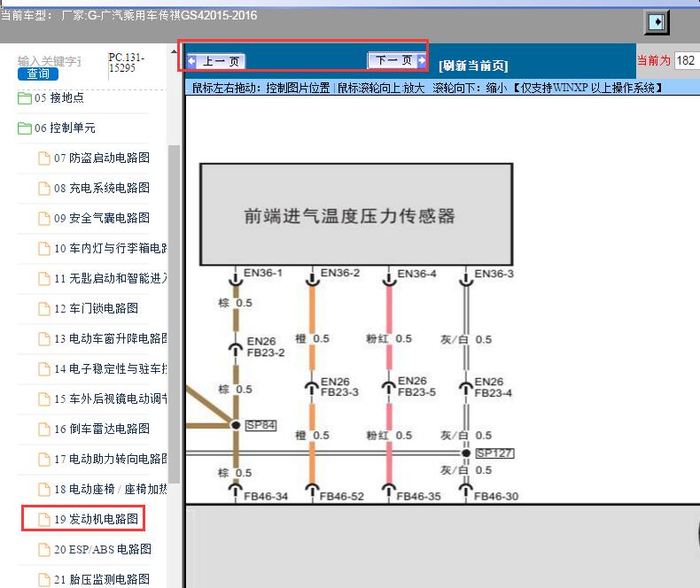Click the document icon beside 19 发动机电路图

coord(43,520)
